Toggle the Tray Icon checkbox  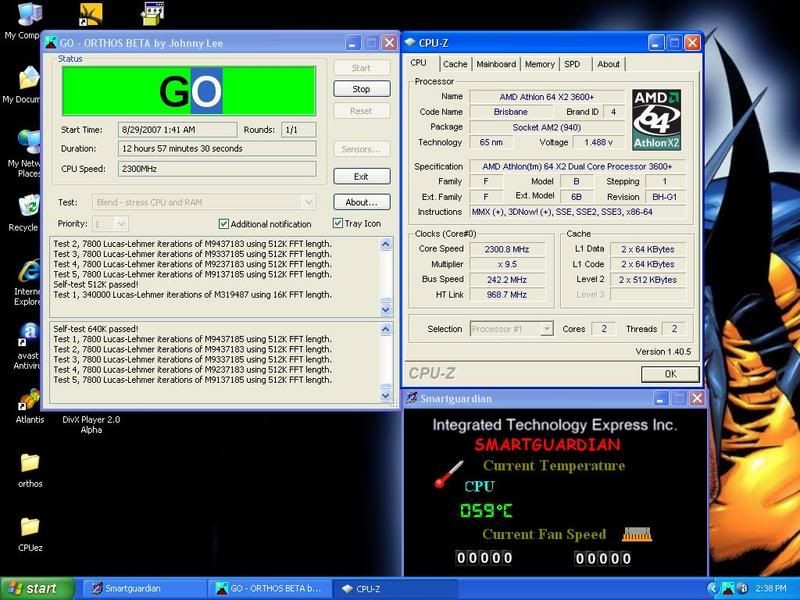[337, 223]
